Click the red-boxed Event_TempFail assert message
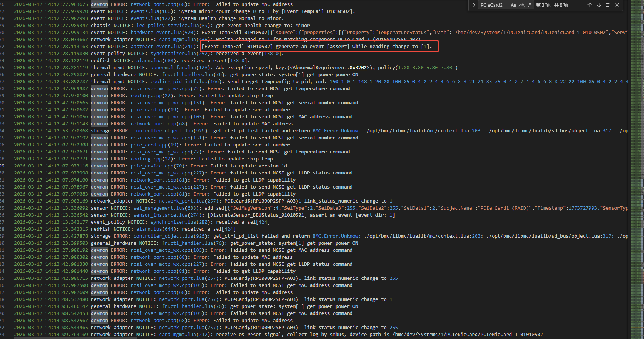Screen dimensions: 644x339 317,47
